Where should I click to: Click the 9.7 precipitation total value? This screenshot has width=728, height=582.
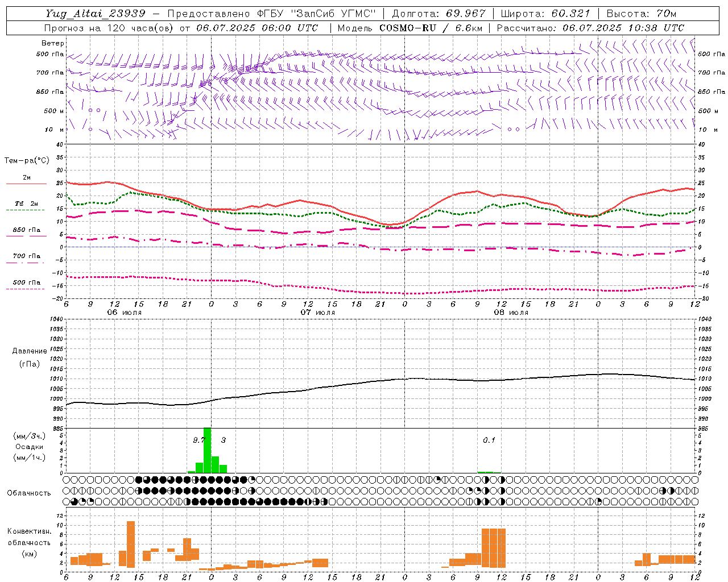coord(199,440)
